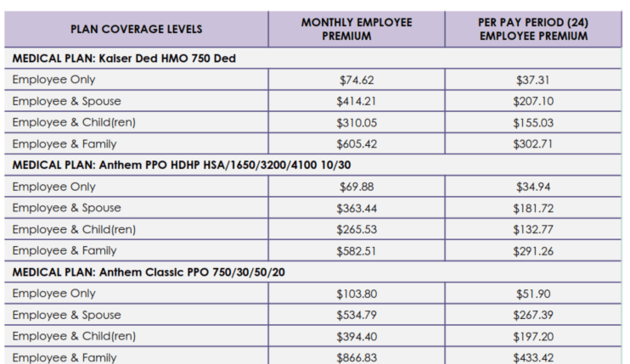The width and height of the screenshot is (630, 364).
Task: Click the $866.83 family monthly premium
Action: (x=356, y=357)
